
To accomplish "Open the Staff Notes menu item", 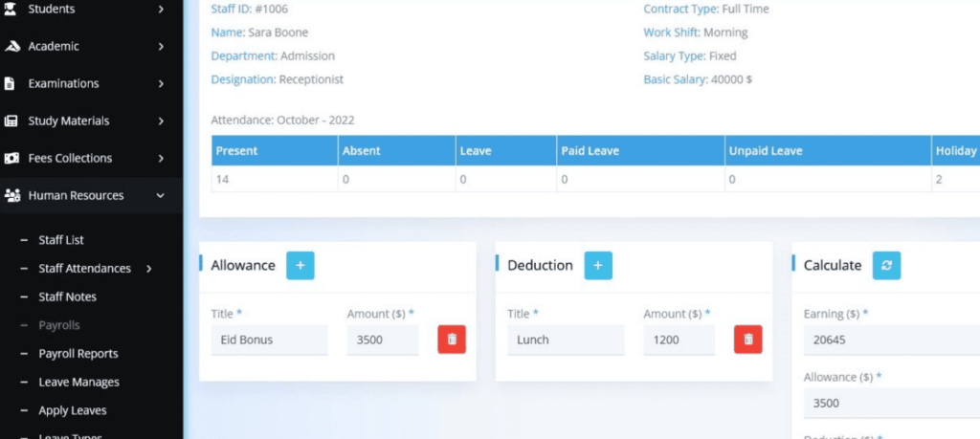I will coord(68,296).
